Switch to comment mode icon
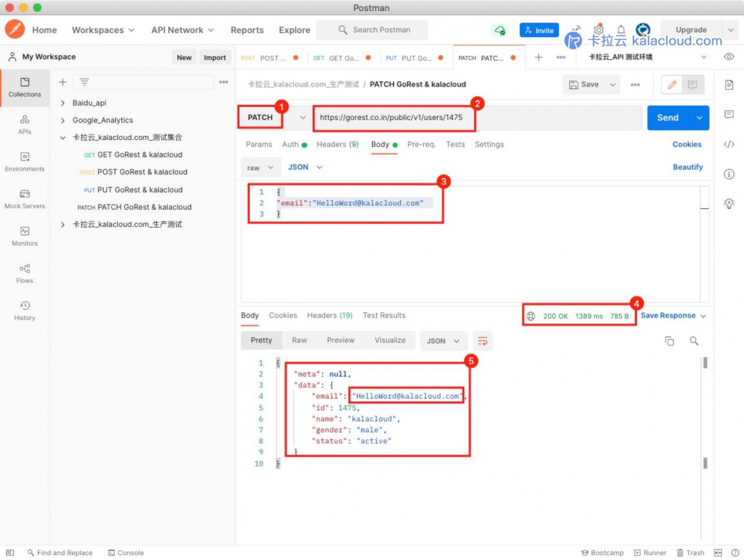 pos(692,85)
